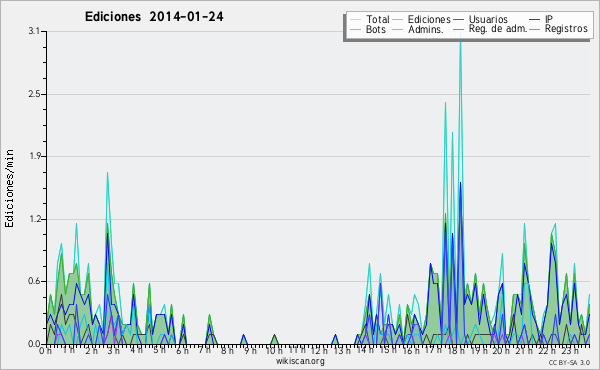Click the '4 h' x-axis label
The width and height of the screenshot is (600, 370).
click(136, 351)
